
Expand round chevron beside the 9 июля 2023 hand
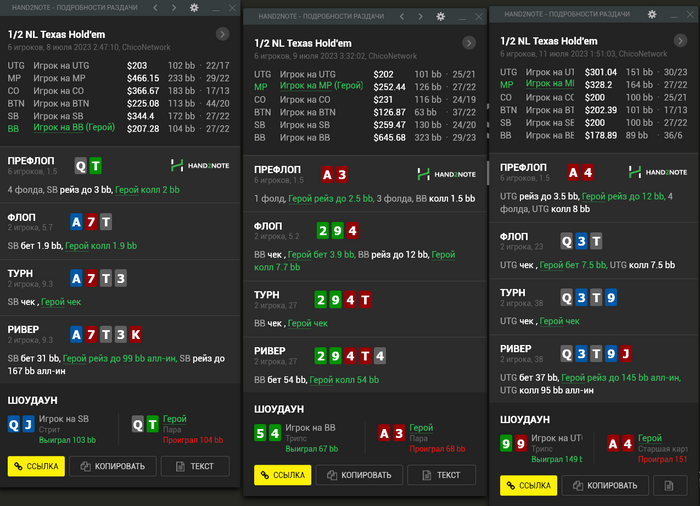point(469,43)
